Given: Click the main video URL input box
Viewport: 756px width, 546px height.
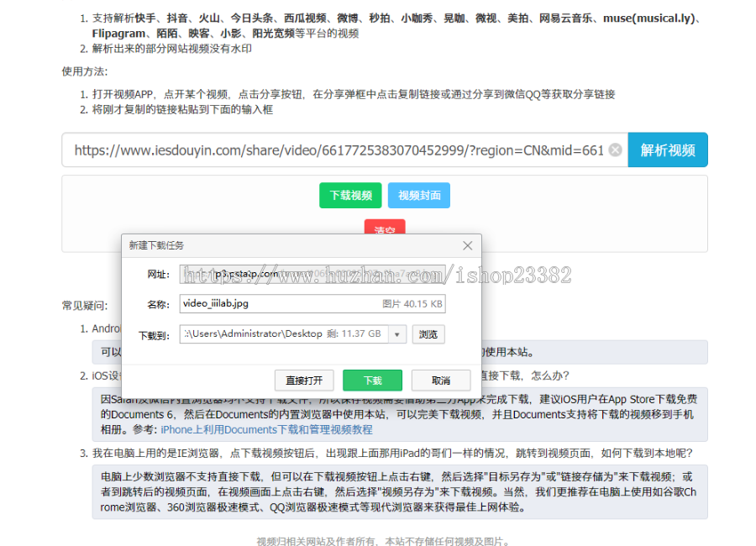Looking at the screenshot, I should 336,150.
